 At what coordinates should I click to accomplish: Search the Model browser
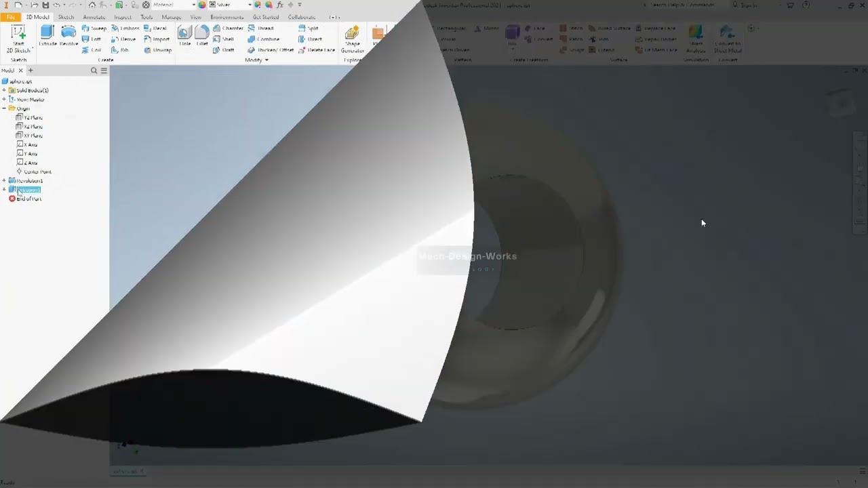coord(94,70)
